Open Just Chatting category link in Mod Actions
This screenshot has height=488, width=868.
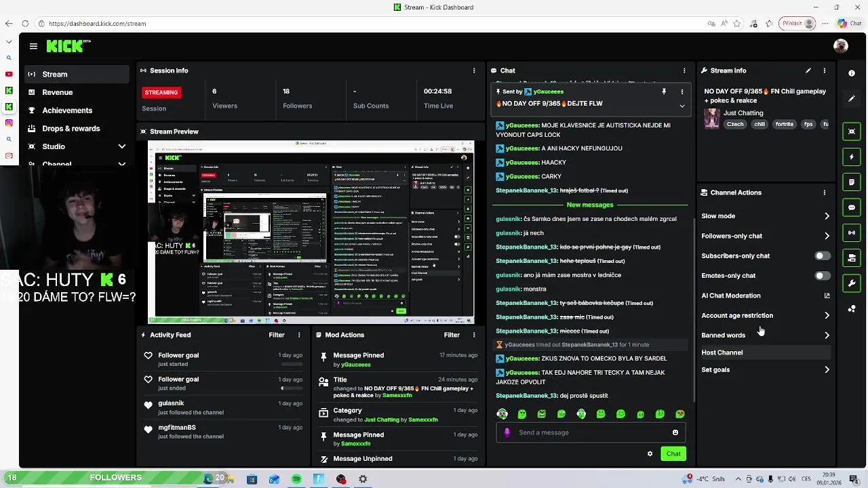382,420
